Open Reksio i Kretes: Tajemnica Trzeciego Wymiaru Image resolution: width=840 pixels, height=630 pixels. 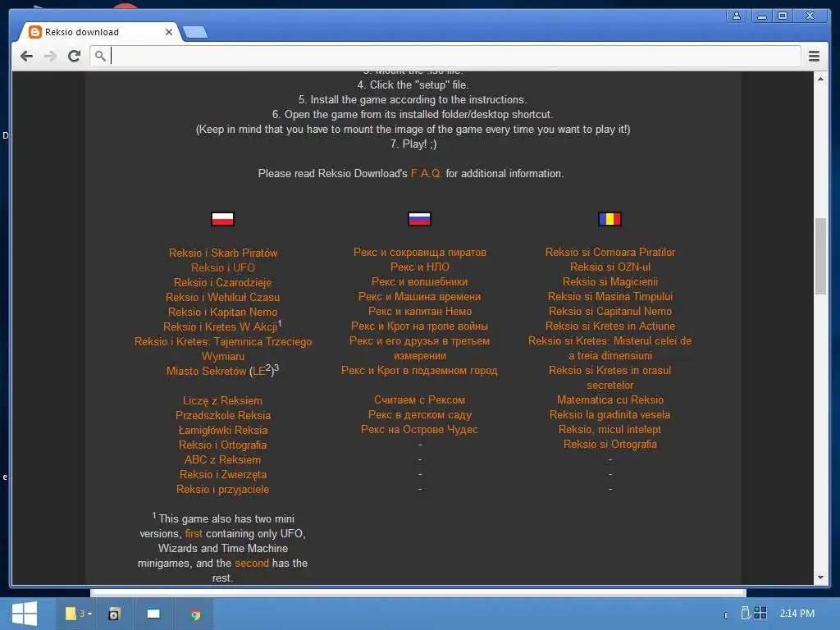[223, 349]
